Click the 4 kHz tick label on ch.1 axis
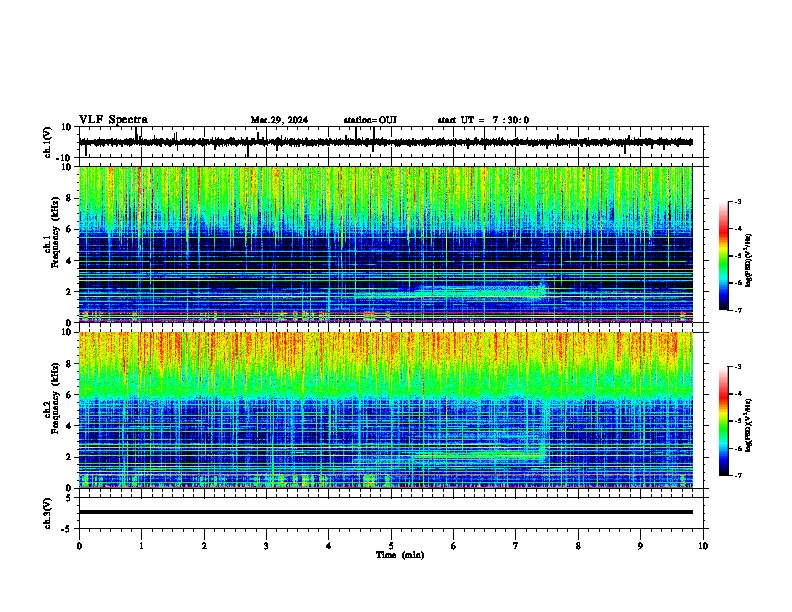This screenshot has width=792, height=612. (x=70, y=261)
